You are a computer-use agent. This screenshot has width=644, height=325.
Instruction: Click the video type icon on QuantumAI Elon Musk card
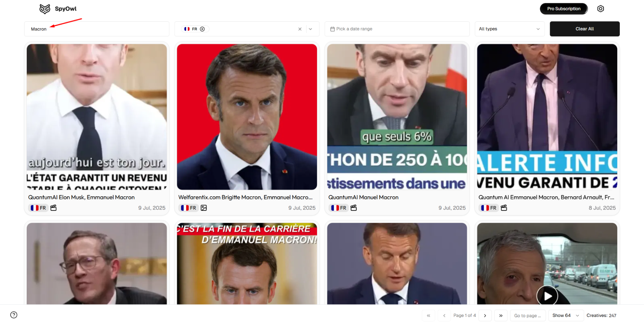tap(53, 208)
